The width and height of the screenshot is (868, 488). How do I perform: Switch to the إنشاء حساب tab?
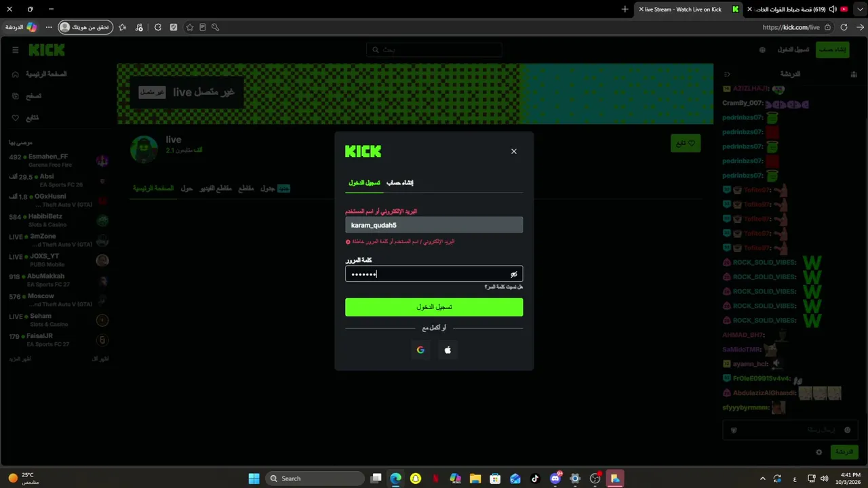click(399, 183)
